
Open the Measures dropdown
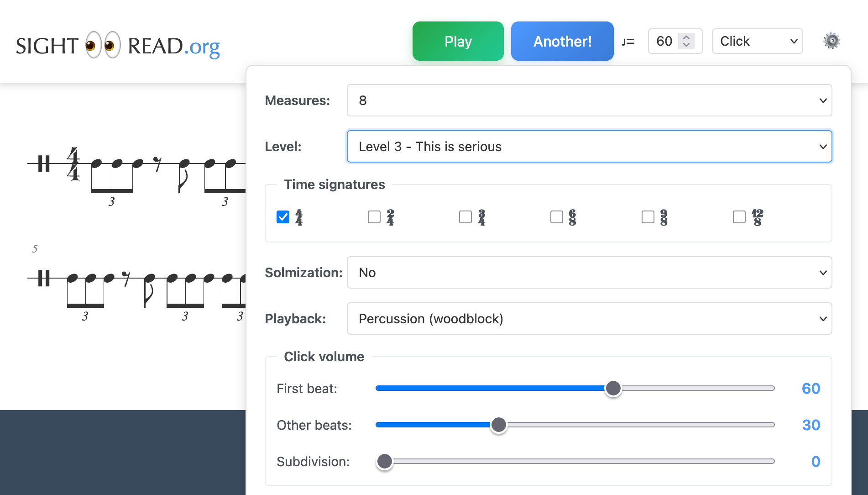(x=589, y=100)
